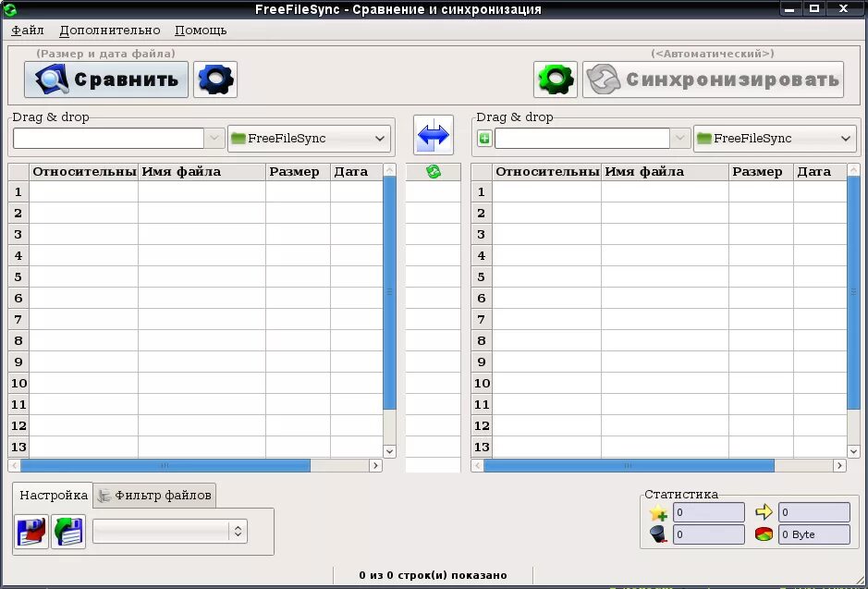Open synchronization settings green gear
This screenshot has height=589, width=868.
tap(556, 80)
